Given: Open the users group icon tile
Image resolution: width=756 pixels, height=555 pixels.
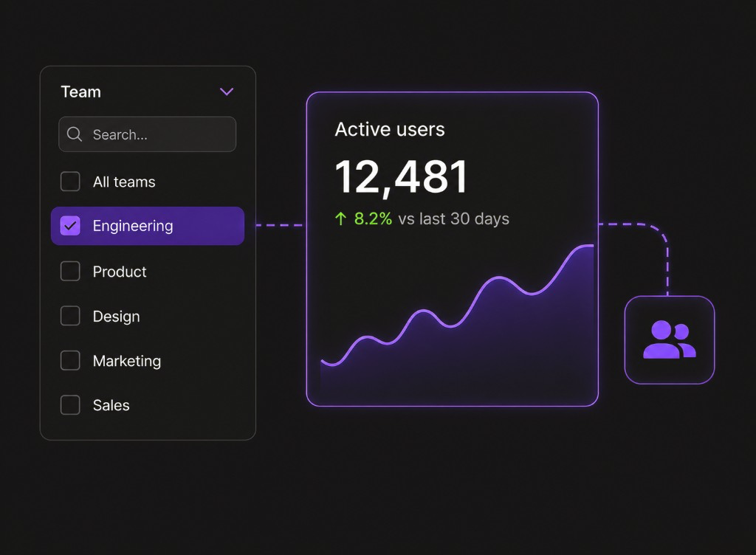Looking at the screenshot, I should (x=669, y=340).
